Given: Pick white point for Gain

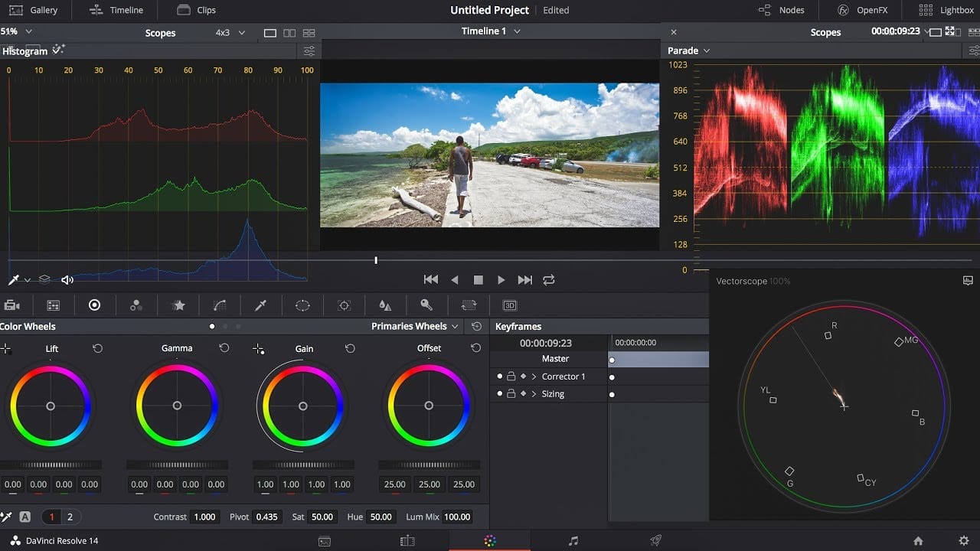Looking at the screenshot, I should click(258, 349).
